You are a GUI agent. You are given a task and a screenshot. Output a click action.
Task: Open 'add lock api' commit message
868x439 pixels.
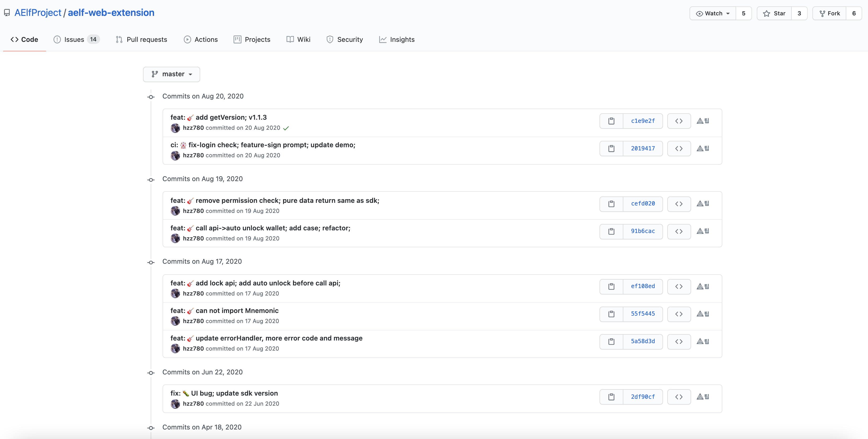point(256,283)
